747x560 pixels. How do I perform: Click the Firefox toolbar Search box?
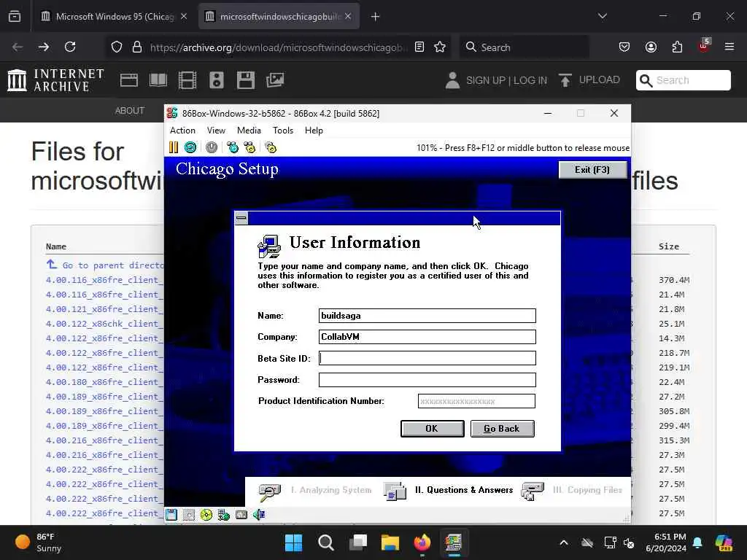[524, 47]
